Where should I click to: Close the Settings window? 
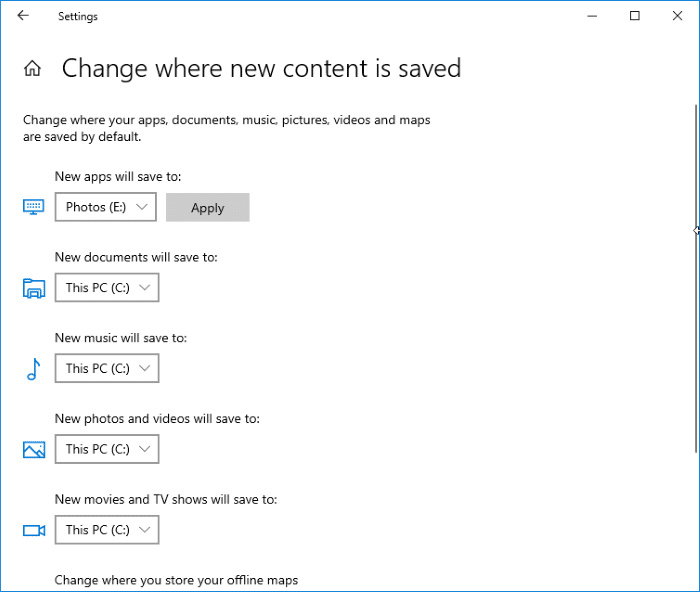[679, 16]
